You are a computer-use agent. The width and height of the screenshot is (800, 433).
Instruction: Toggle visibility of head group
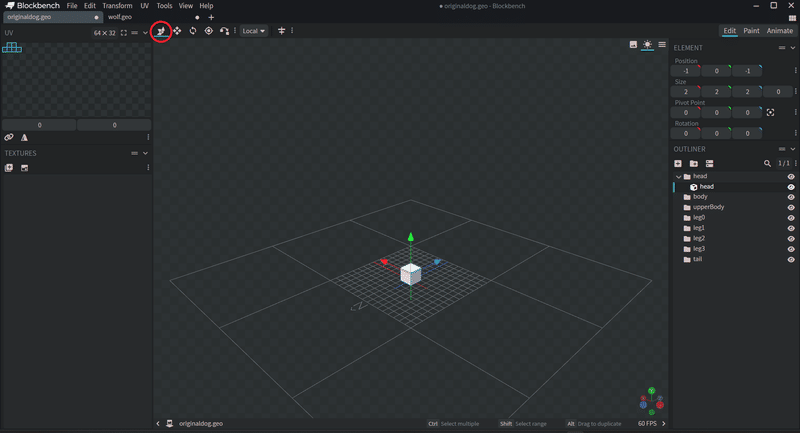(791, 176)
